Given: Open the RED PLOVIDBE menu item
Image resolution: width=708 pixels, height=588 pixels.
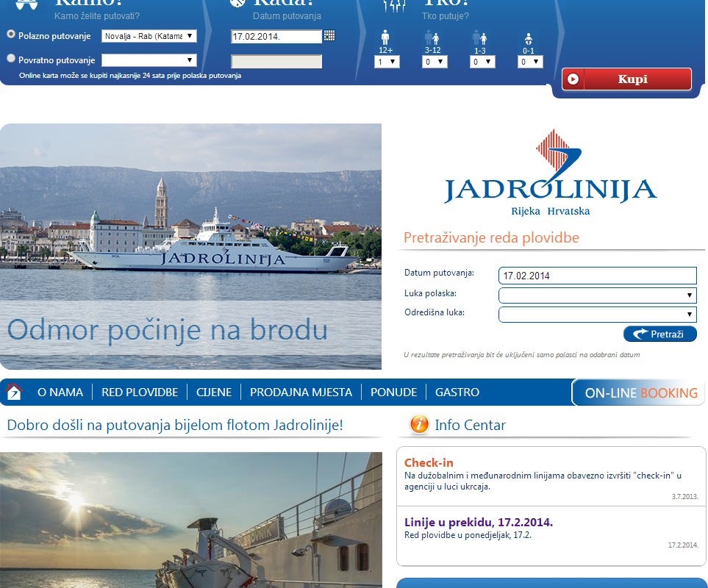Looking at the screenshot, I should (140, 392).
